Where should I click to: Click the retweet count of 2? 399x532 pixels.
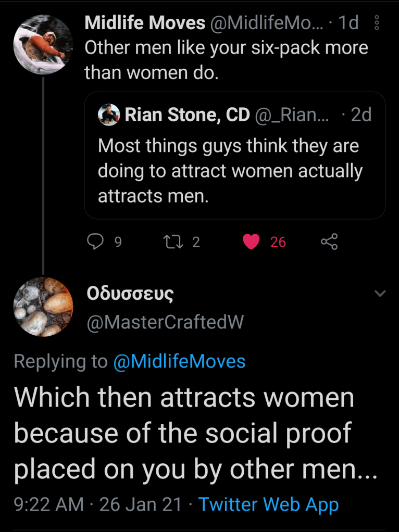pyautogui.click(x=196, y=242)
